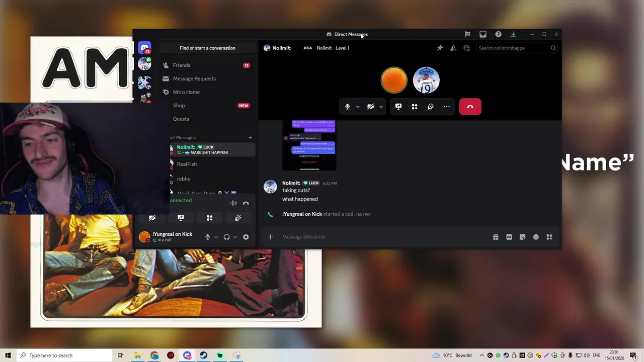Screen dimensions: 644x362
Task: Click the Search nolimitmbappe field
Action: [x=517, y=48]
